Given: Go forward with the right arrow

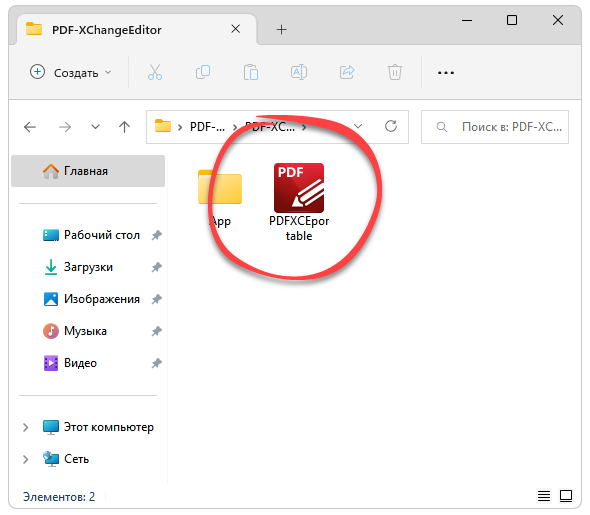Looking at the screenshot, I should pyautogui.click(x=65, y=127).
